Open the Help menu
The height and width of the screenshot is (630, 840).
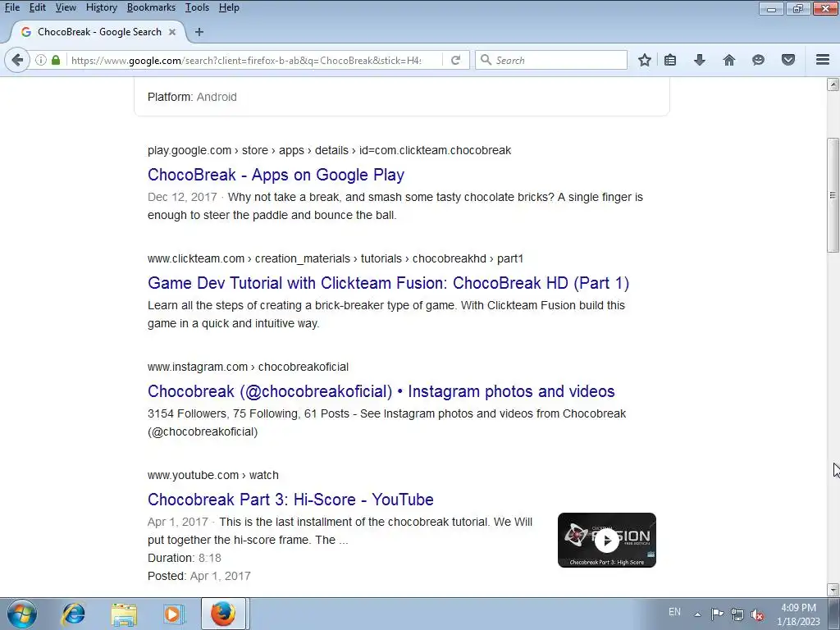tap(229, 7)
